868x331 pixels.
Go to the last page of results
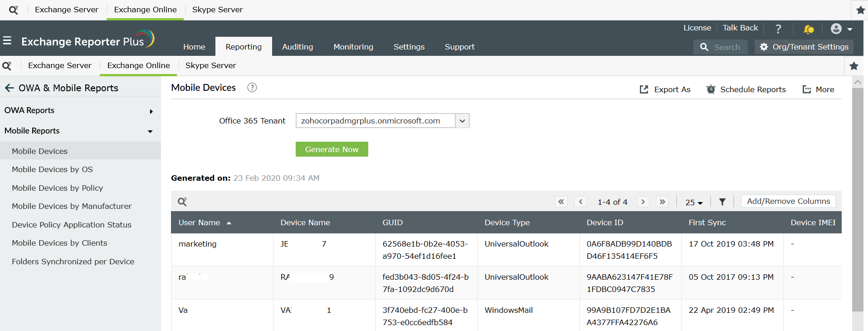(x=663, y=202)
